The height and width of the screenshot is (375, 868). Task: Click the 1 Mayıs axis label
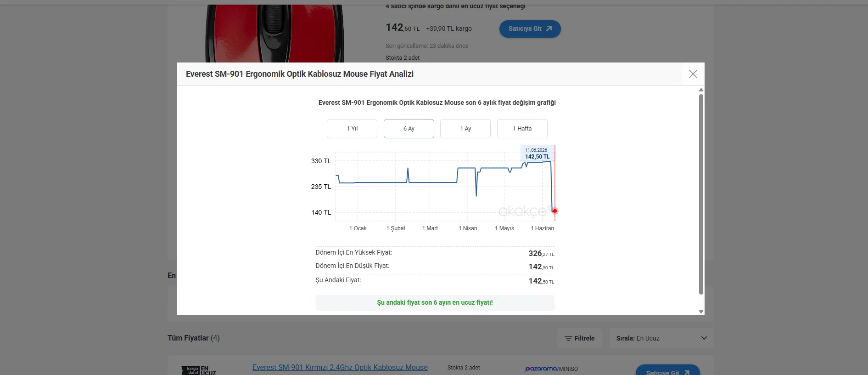coord(504,228)
